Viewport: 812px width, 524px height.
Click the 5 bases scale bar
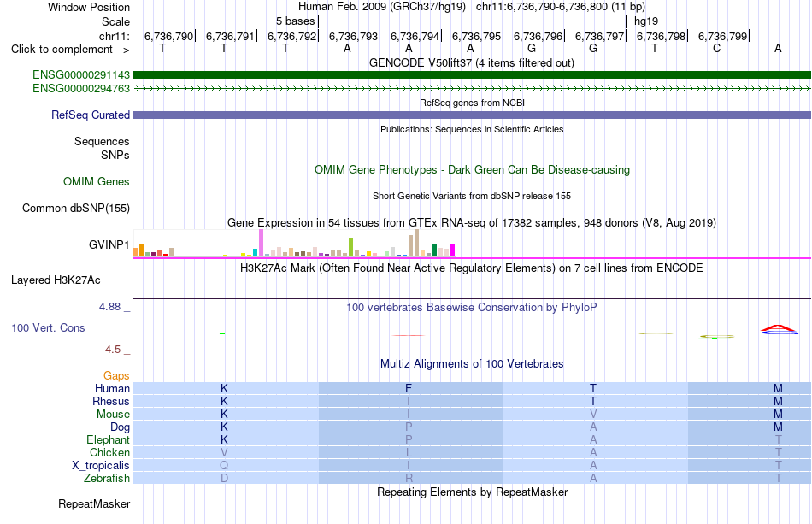pos(473,21)
